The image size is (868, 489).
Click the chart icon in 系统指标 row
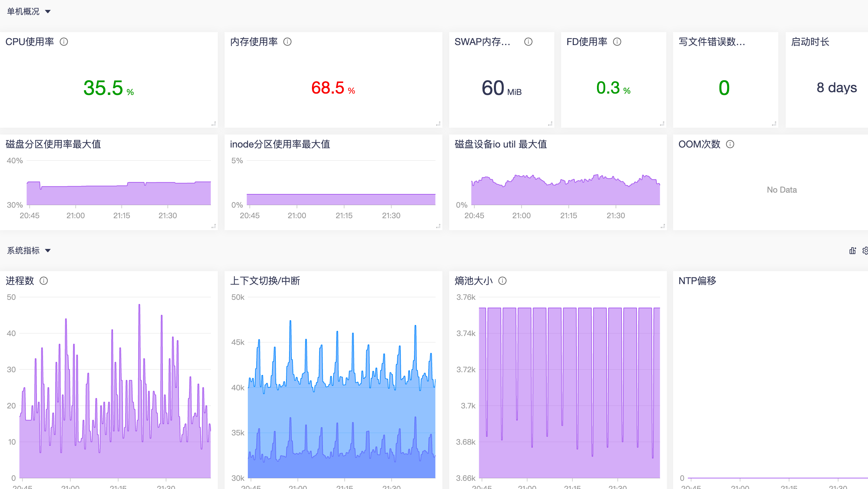pyautogui.click(x=853, y=251)
